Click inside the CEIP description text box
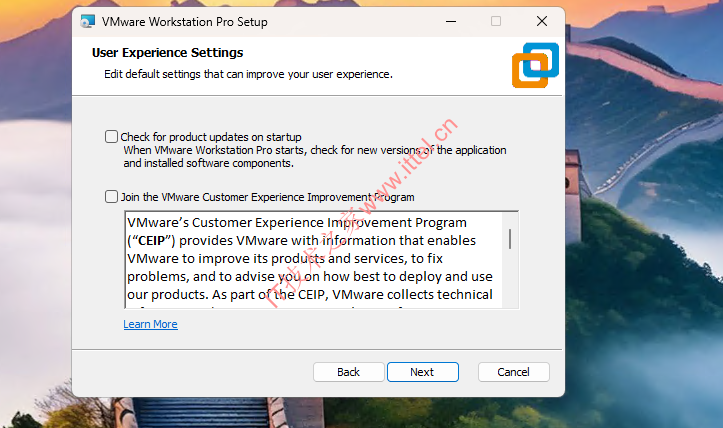Image resolution: width=723 pixels, height=428 pixels. pyautogui.click(x=310, y=259)
